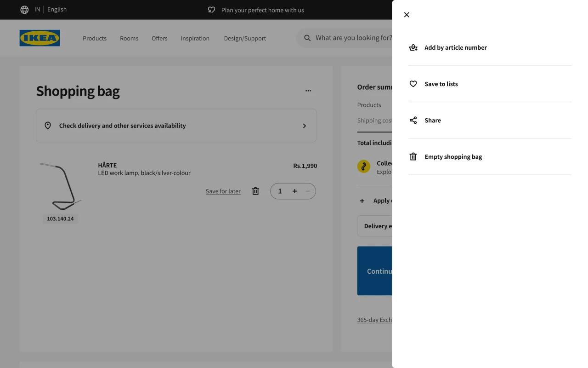Click the basket icon for article number

coord(413,47)
